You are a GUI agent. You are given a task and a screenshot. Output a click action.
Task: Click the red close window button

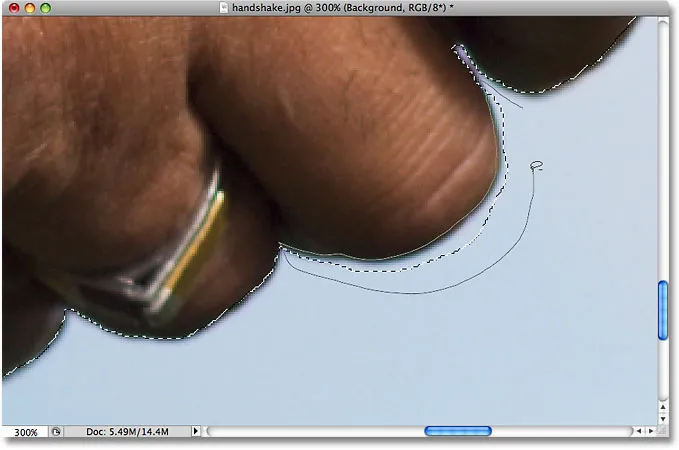point(14,8)
